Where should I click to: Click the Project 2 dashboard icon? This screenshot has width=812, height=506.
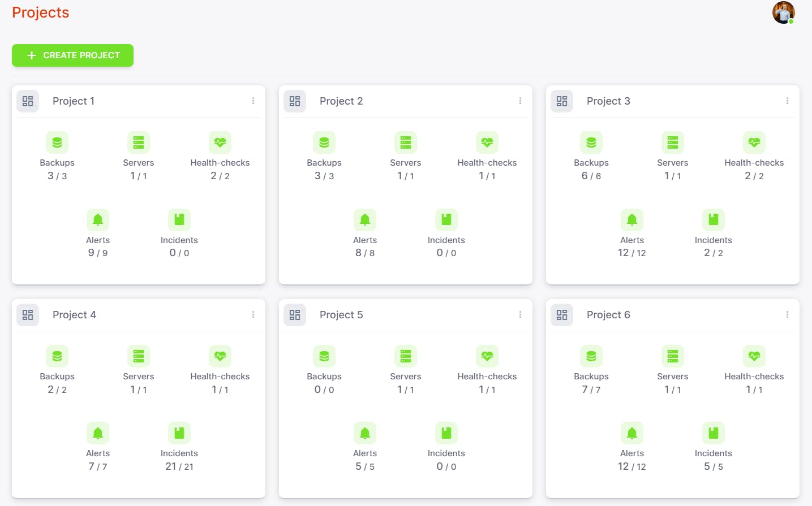click(295, 101)
